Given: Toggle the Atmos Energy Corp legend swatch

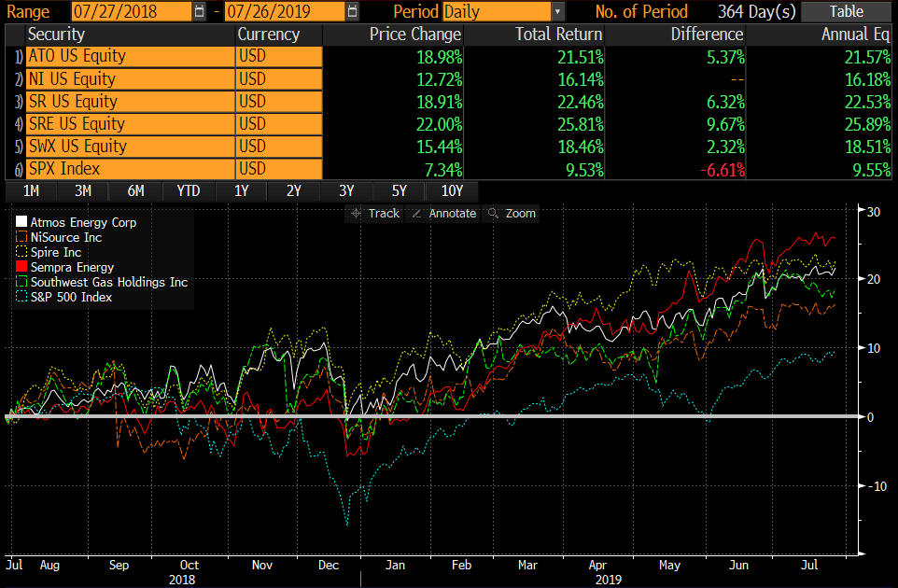Looking at the screenshot, I should tap(21, 221).
